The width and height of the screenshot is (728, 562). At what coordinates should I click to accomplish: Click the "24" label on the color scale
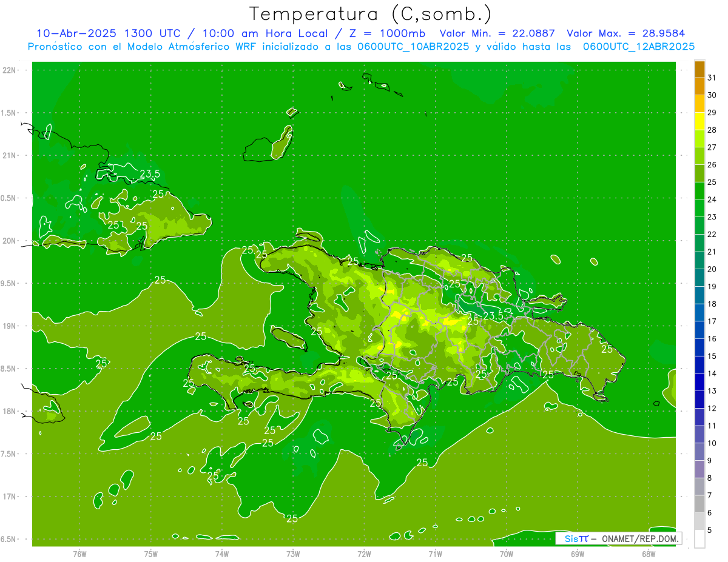tap(712, 199)
